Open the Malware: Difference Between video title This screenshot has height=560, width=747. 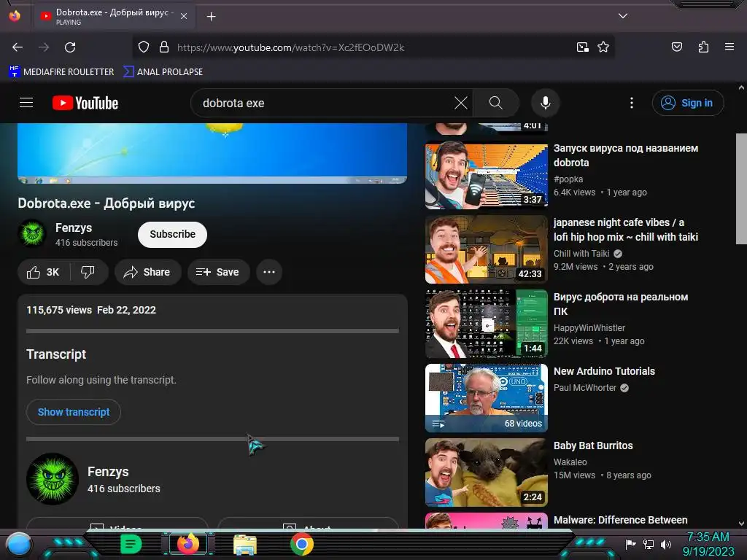[620, 519]
